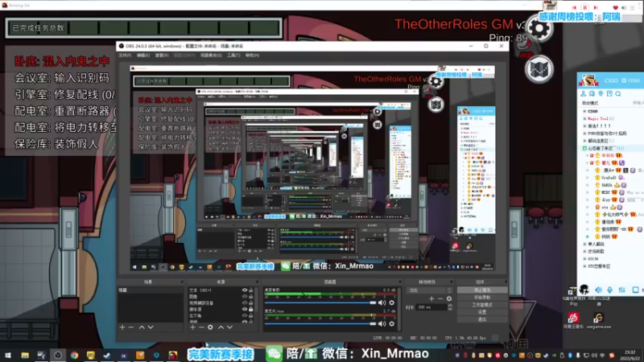The image size is (644, 362).
Task: Add a new source with plus icon
Action: point(192,327)
